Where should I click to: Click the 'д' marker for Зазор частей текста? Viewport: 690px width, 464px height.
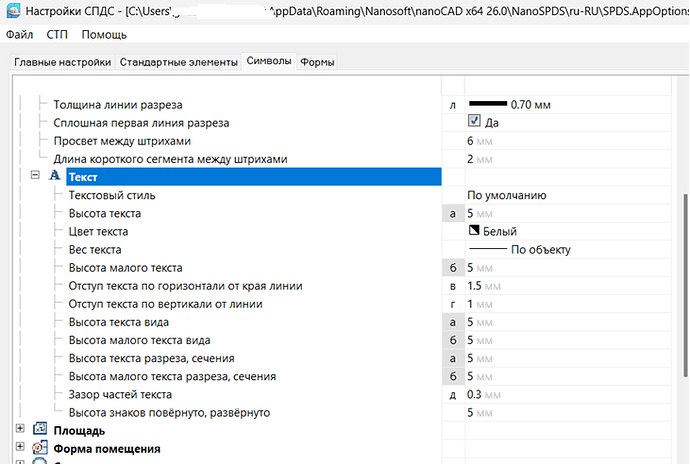coord(453,395)
